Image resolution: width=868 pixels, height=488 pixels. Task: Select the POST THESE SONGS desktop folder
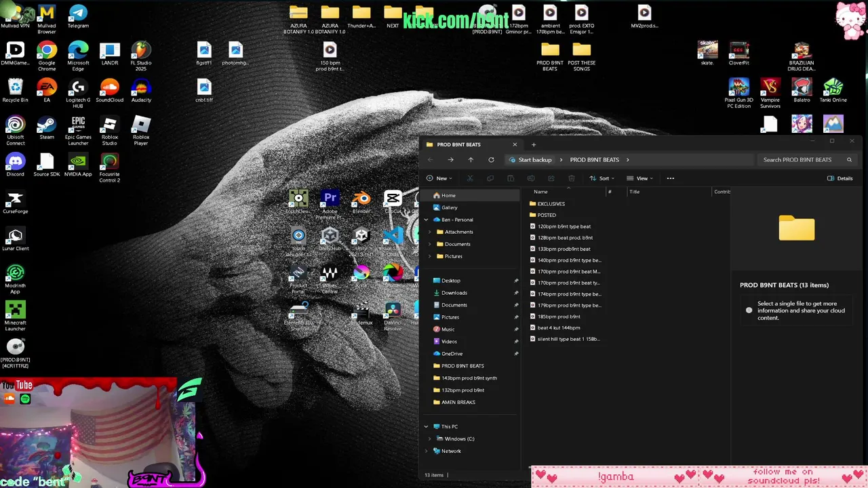tap(581, 57)
